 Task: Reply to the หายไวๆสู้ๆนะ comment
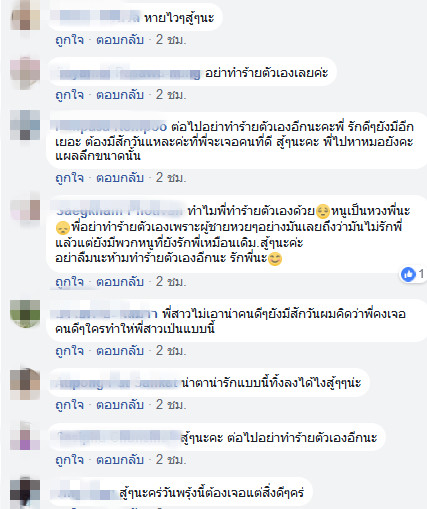point(120,40)
